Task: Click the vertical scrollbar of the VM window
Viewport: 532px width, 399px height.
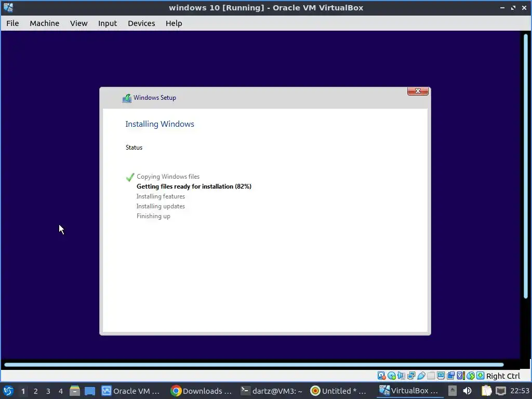Action: pyautogui.click(x=526, y=166)
